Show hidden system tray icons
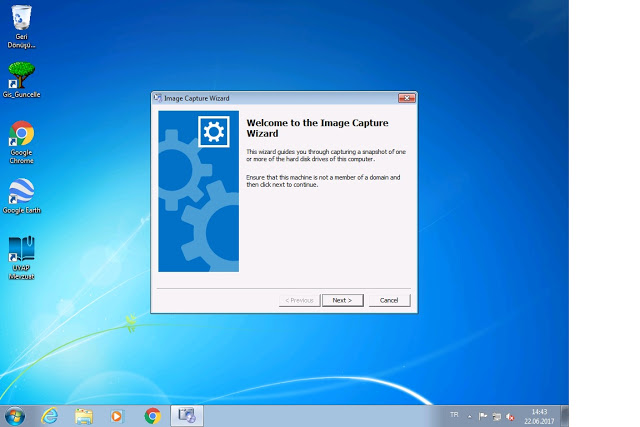Screen dimensions: 640x427 (x=469, y=415)
